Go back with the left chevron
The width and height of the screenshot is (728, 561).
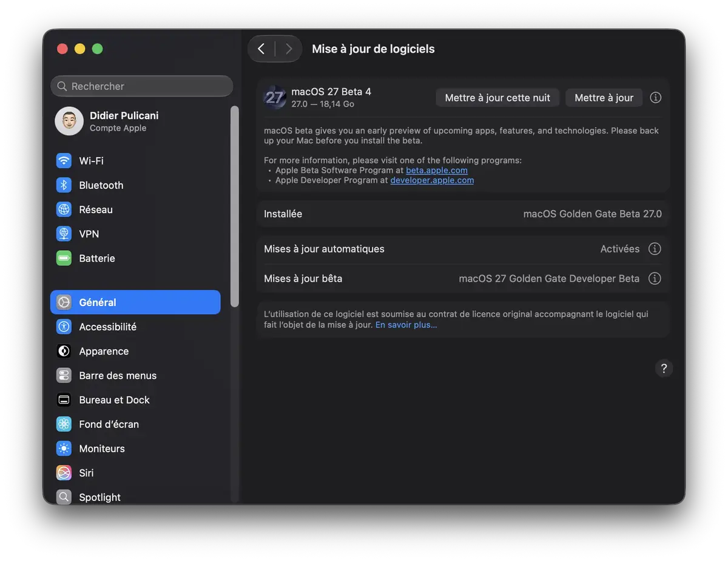click(x=261, y=49)
